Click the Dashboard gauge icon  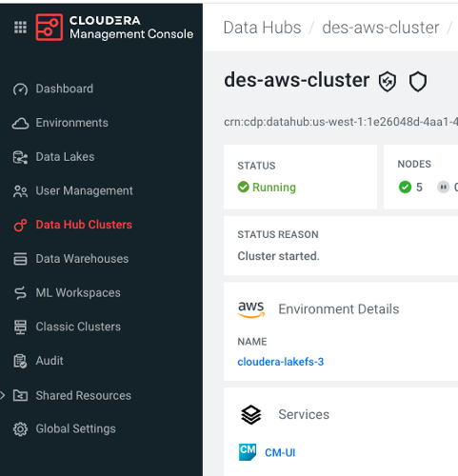[x=20, y=89]
